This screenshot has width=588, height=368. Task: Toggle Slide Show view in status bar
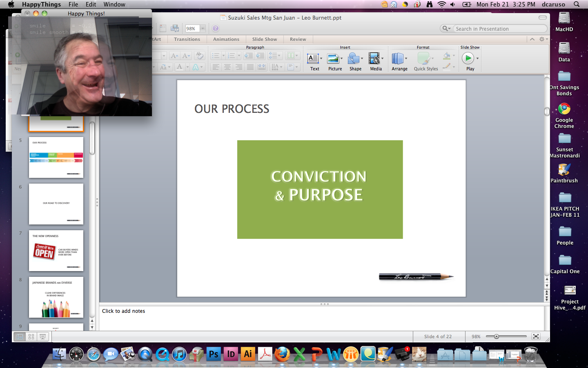[x=42, y=337]
